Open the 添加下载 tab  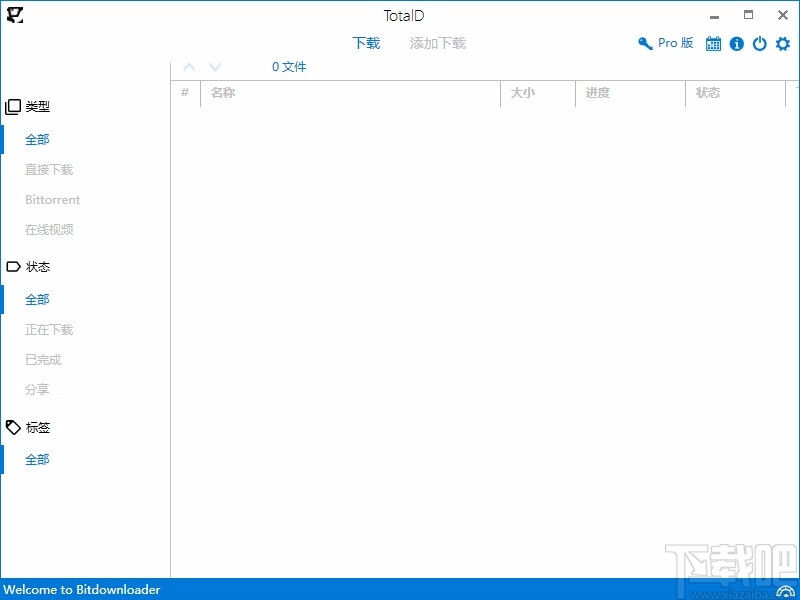click(x=436, y=44)
